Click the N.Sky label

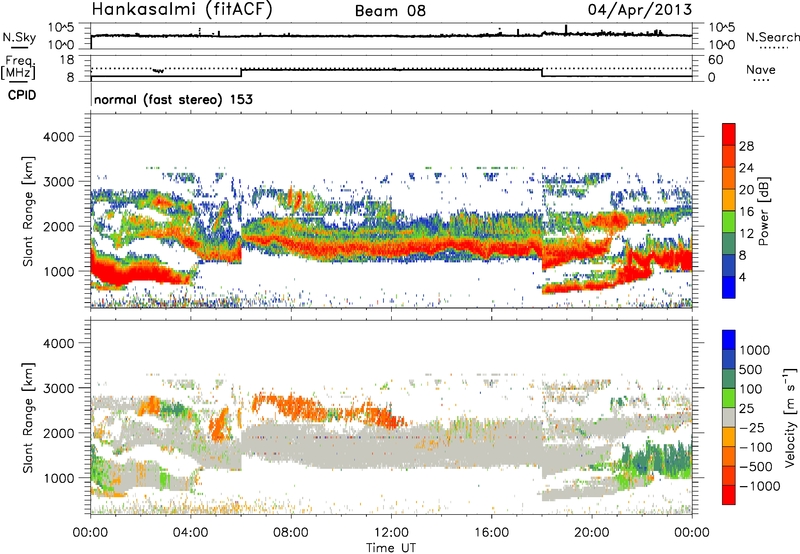(19, 37)
